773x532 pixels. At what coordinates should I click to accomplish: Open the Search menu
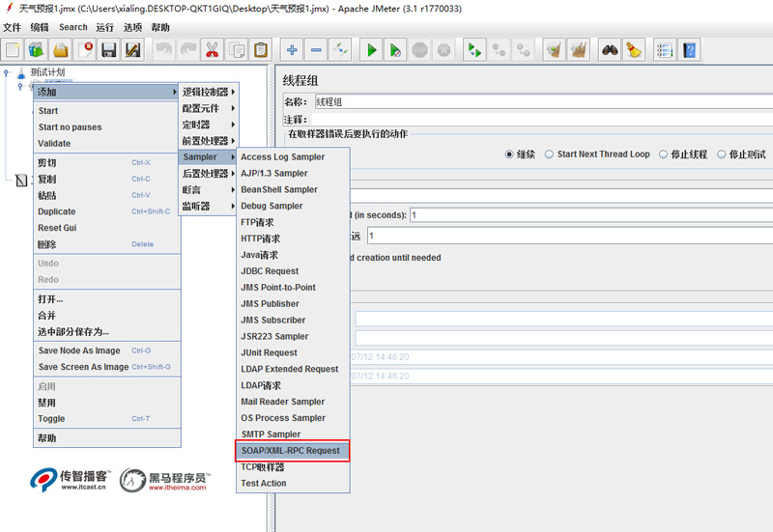tap(73, 27)
